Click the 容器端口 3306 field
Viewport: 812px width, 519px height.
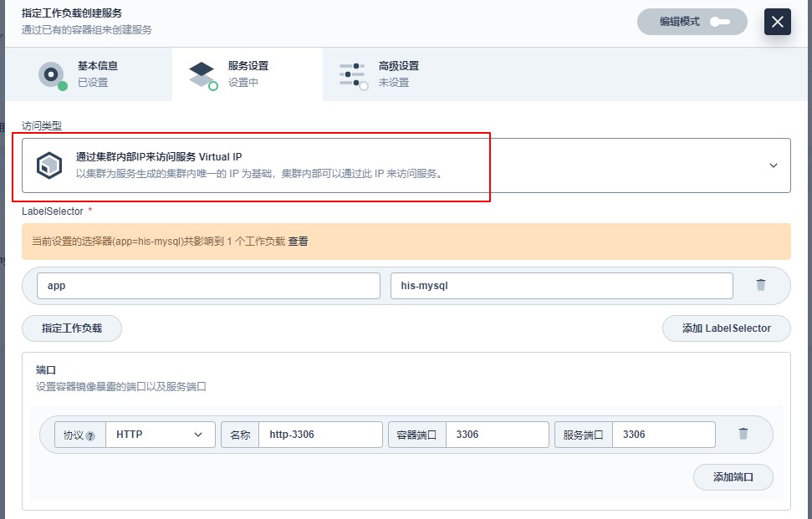[x=497, y=435]
